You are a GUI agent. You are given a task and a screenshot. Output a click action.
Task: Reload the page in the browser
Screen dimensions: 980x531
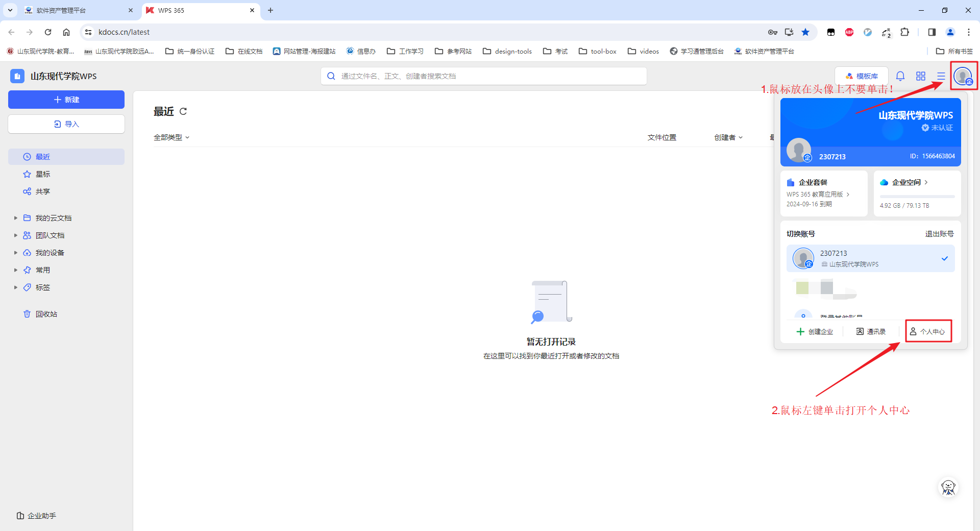coord(48,32)
